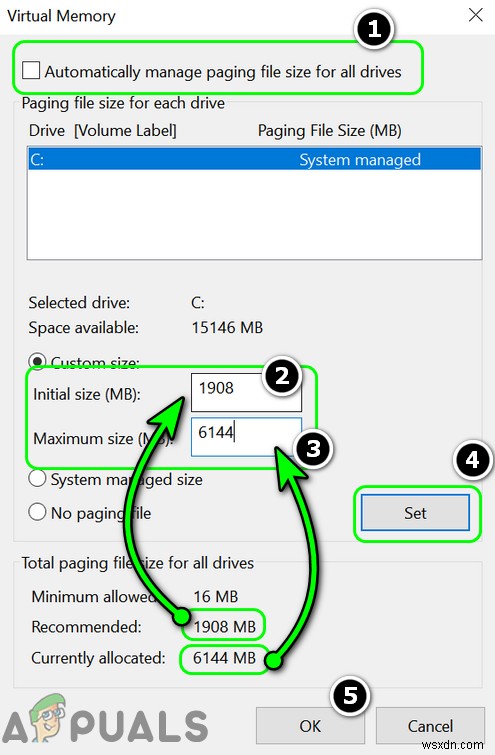
Task: Click the Recommended 1908 MB value
Action: (224, 626)
